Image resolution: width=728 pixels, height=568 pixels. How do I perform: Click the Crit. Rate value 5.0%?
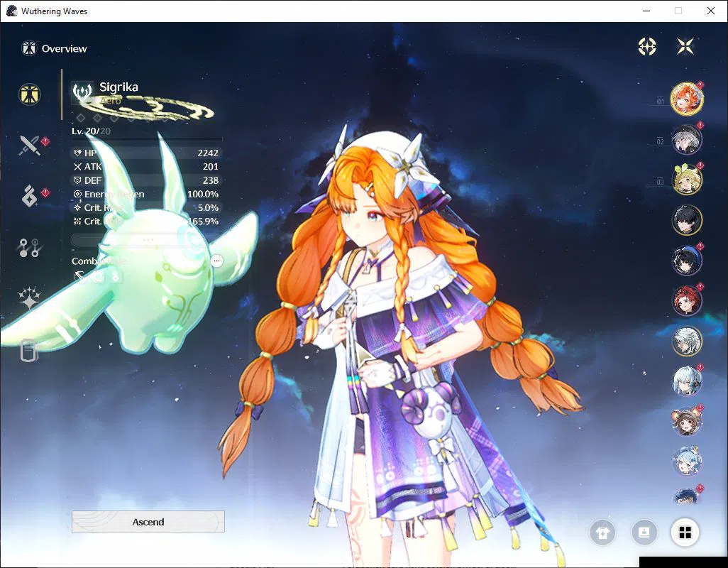(208, 207)
